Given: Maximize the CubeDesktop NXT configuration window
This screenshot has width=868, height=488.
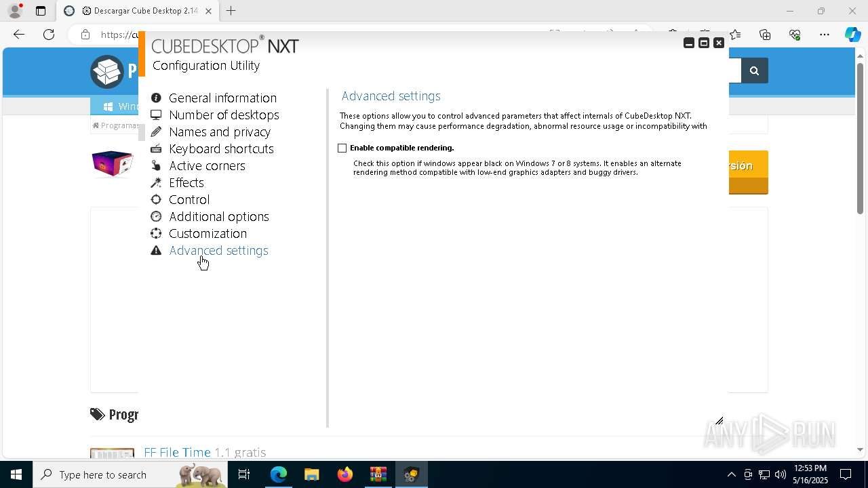Looking at the screenshot, I should coord(704,43).
